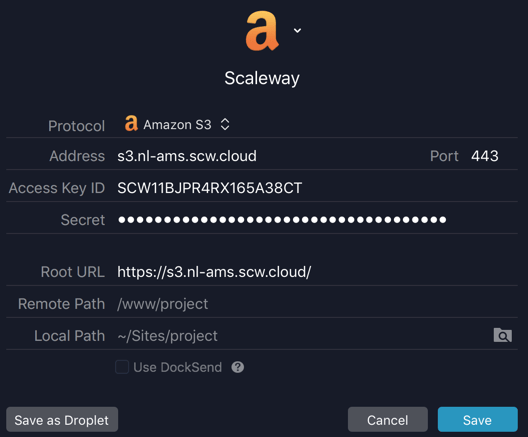Click the masked Secret field
This screenshot has width=528, height=437.
pyautogui.click(x=317, y=220)
